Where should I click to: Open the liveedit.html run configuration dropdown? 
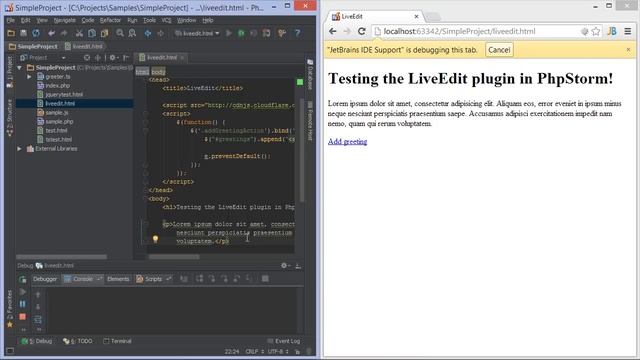coord(197,33)
